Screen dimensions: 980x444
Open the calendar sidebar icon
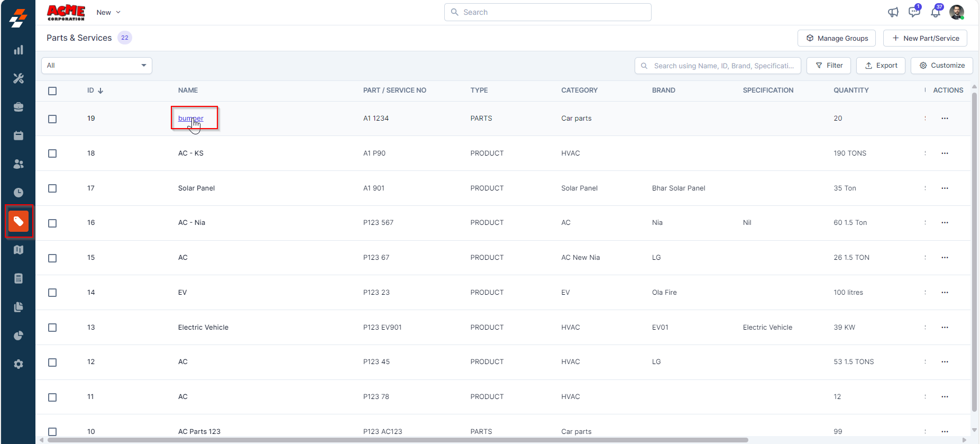point(19,135)
